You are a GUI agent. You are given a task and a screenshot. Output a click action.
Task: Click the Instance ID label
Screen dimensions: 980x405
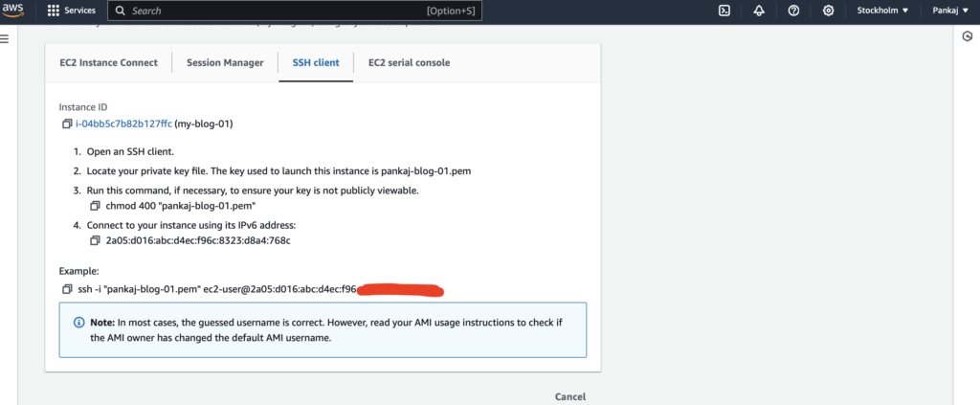tap(83, 107)
